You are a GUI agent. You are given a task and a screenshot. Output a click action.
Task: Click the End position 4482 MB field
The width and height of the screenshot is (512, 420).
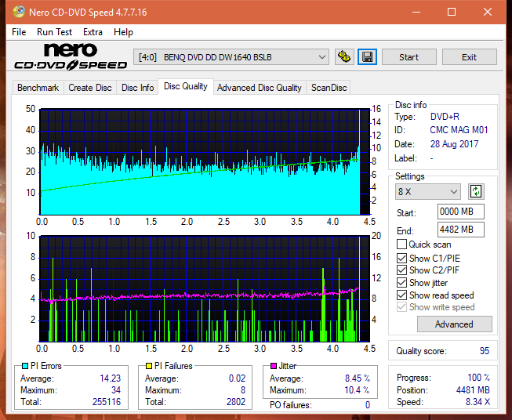tap(461, 230)
